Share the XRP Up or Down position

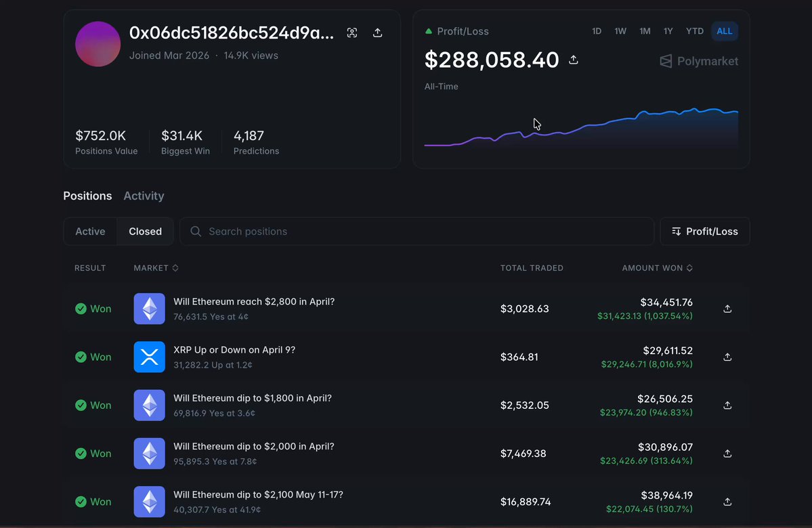pyautogui.click(x=727, y=357)
